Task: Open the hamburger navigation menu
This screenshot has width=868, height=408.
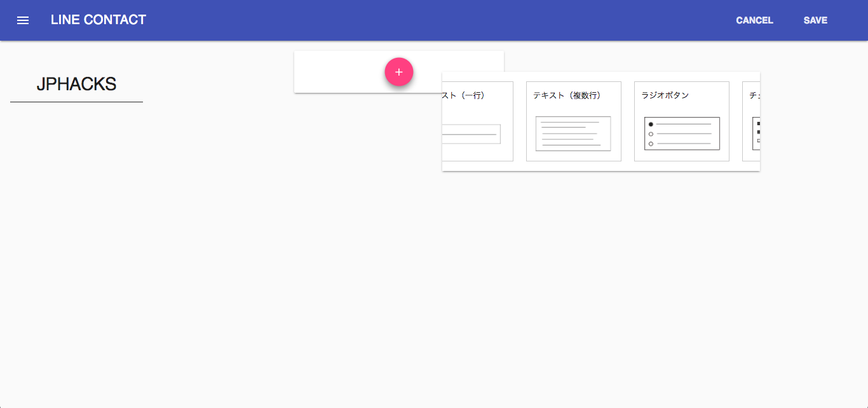Action: tap(23, 20)
